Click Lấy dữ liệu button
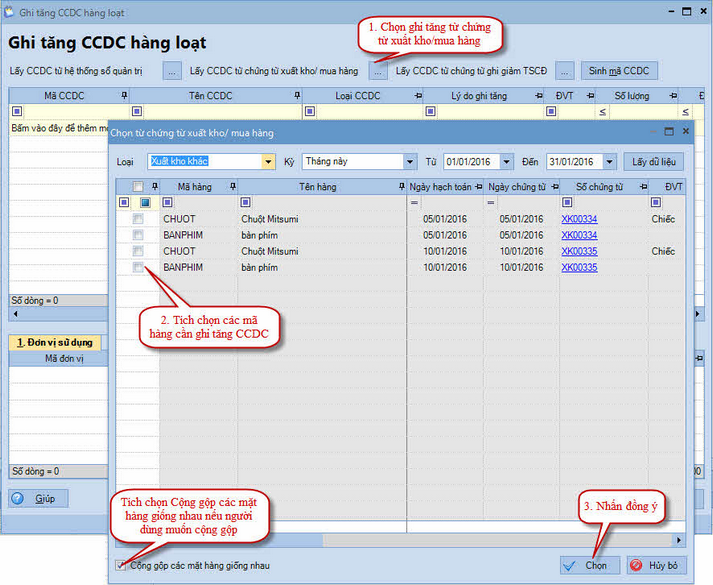 click(653, 161)
